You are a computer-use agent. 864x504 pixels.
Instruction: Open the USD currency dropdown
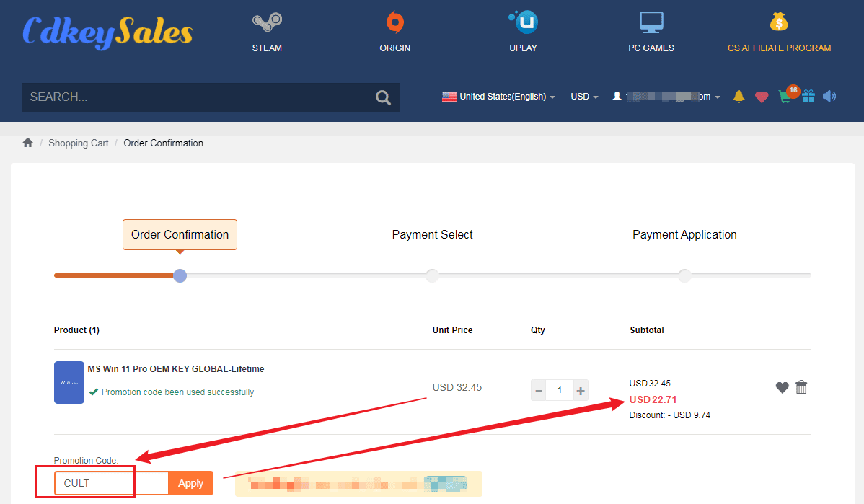tap(584, 97)
